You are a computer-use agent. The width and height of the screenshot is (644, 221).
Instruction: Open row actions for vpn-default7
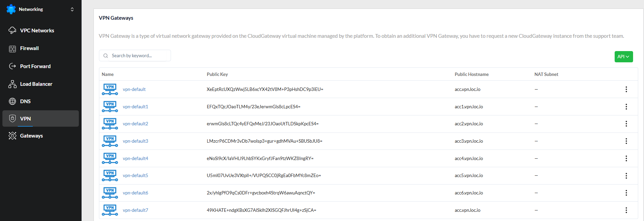tap(626, 210)
